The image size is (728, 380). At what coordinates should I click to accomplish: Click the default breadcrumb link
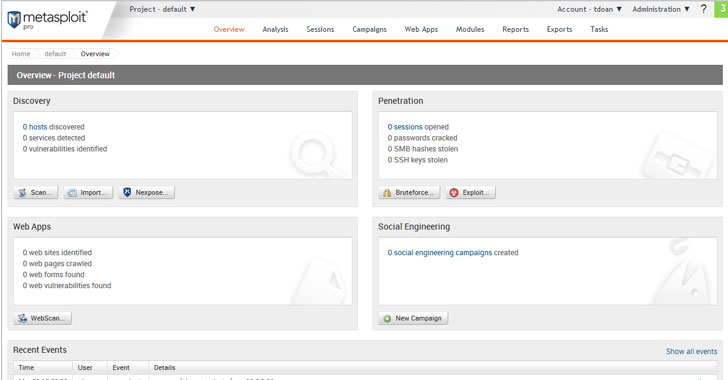pos(55,54)
